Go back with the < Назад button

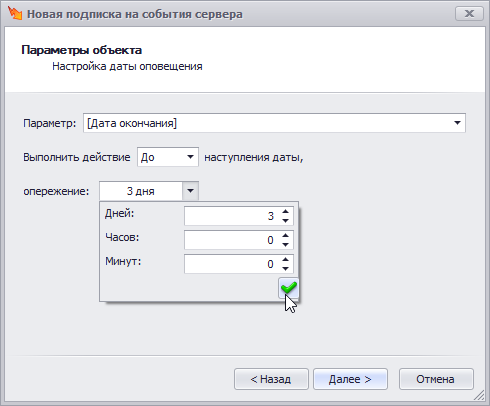(x=271, y=379)
